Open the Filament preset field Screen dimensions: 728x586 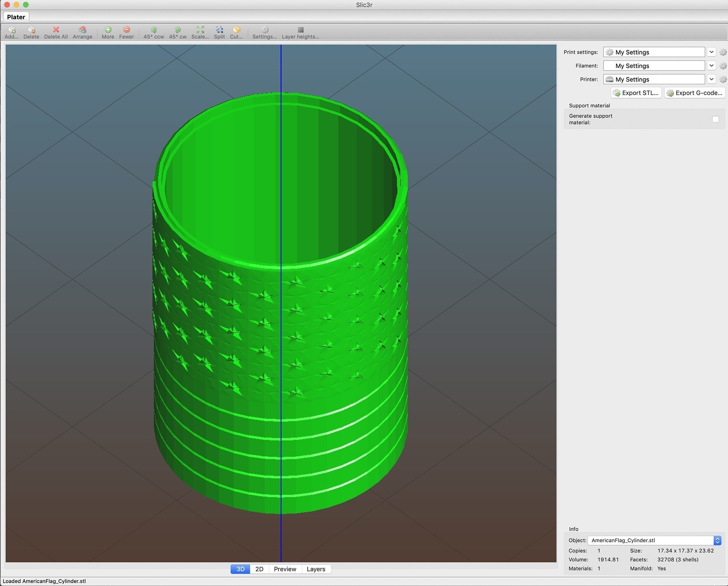tap(654, 65)
